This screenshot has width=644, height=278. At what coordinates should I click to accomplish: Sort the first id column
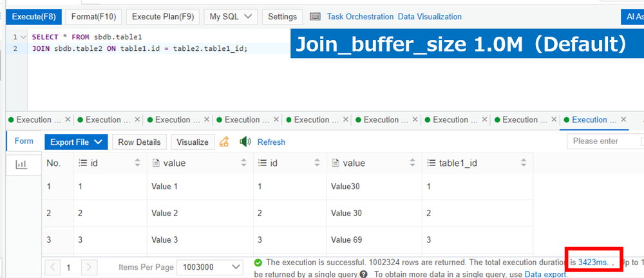click(137, 163)
